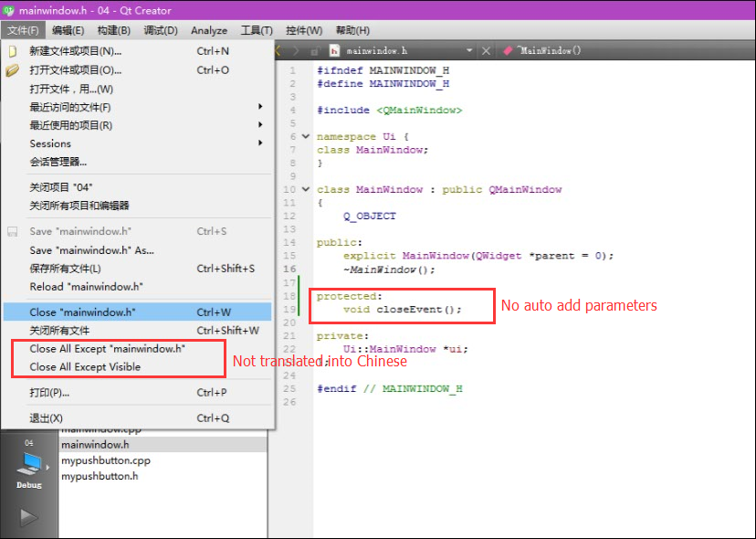The height and width of the screenshot is (539, 756).
Task: Click the h file icon beside mainwindow.h
Action: click(334, 51)
